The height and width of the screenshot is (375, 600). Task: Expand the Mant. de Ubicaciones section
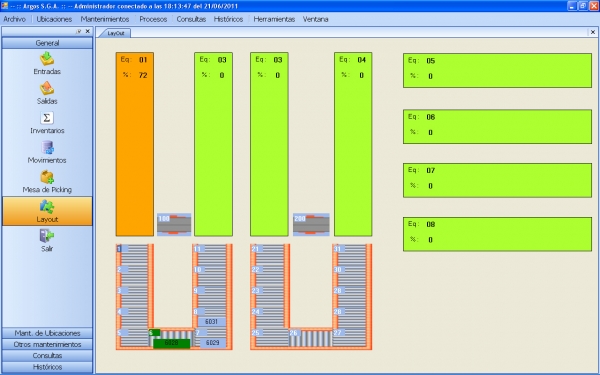tap(47, 333)
